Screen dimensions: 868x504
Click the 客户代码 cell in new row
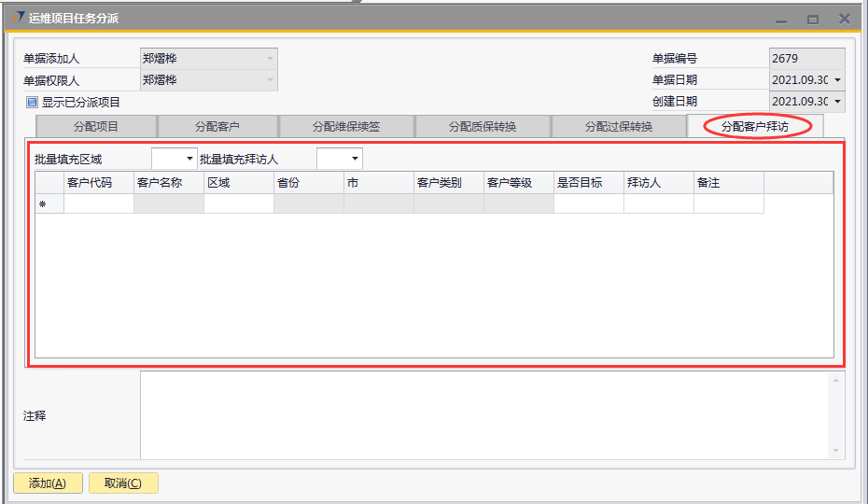coord(99,204)
